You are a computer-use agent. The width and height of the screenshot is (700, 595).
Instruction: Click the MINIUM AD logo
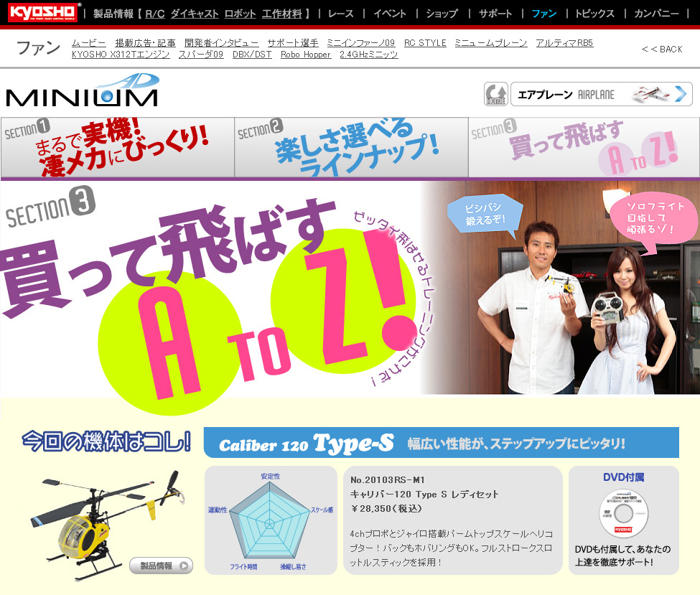(82, 91)
